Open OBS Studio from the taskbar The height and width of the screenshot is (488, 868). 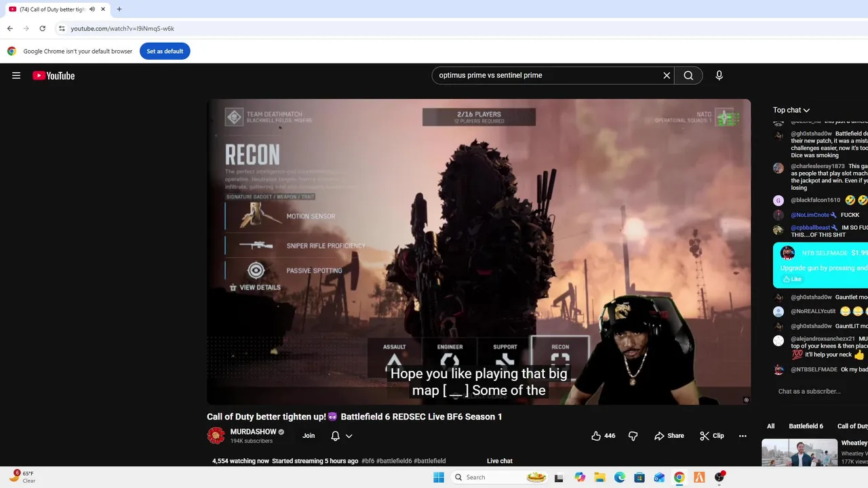click(719, 477)
